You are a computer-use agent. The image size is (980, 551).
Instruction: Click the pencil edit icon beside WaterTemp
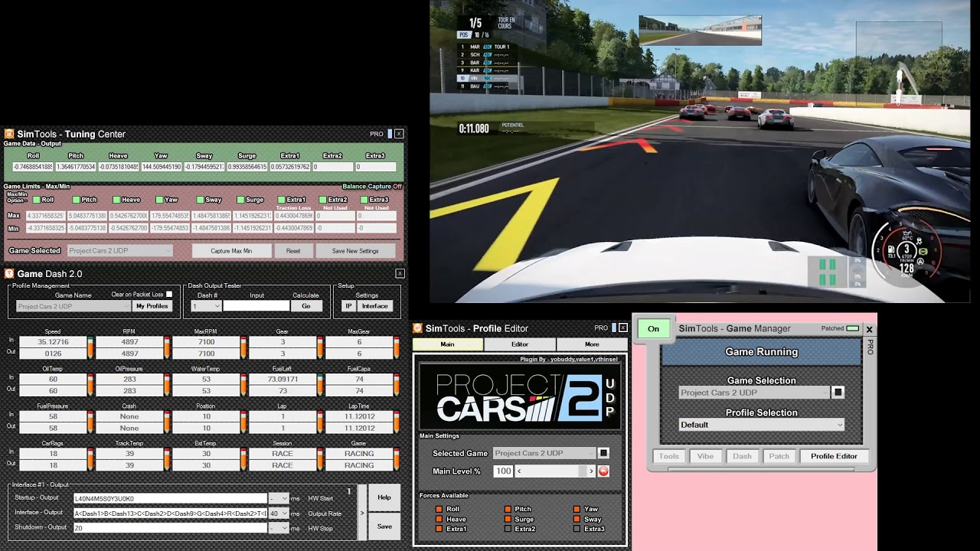[x=243, y=385]
